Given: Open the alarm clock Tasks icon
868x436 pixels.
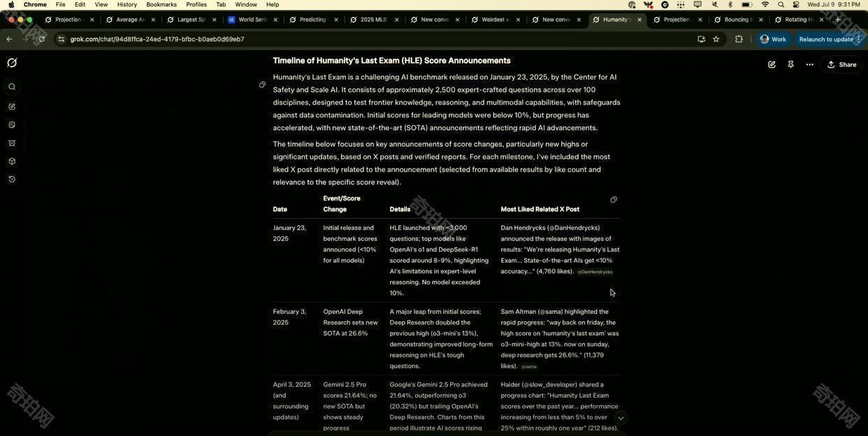Looking at the screenshot, I should [x=12, y=143].
